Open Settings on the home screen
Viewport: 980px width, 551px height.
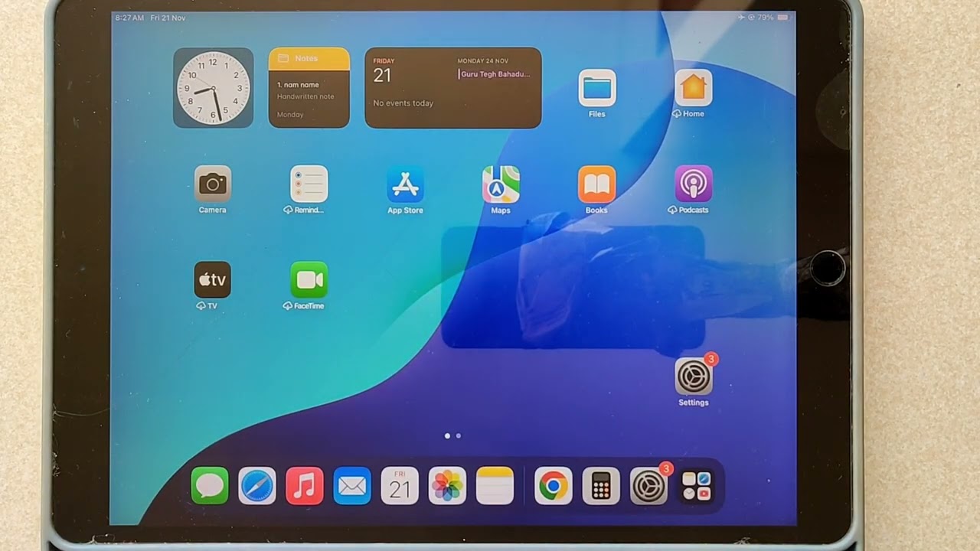click(x=693, y=376)
